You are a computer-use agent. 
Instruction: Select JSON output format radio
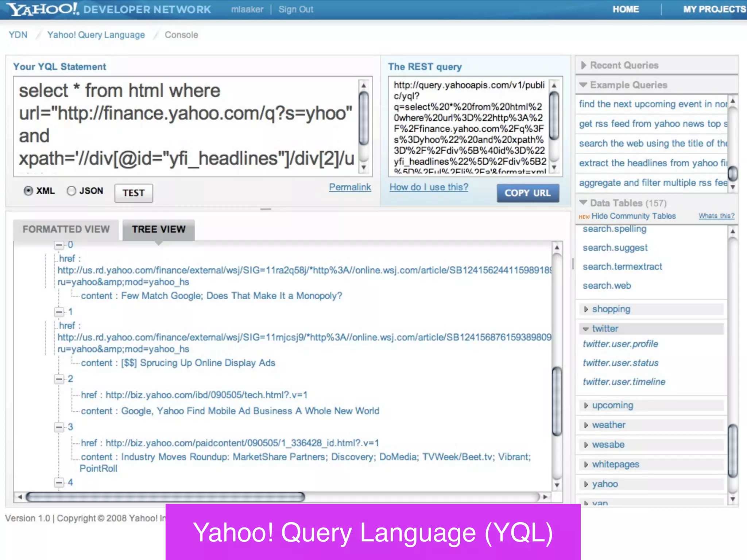pyautogui.click(x=71, y=191)
